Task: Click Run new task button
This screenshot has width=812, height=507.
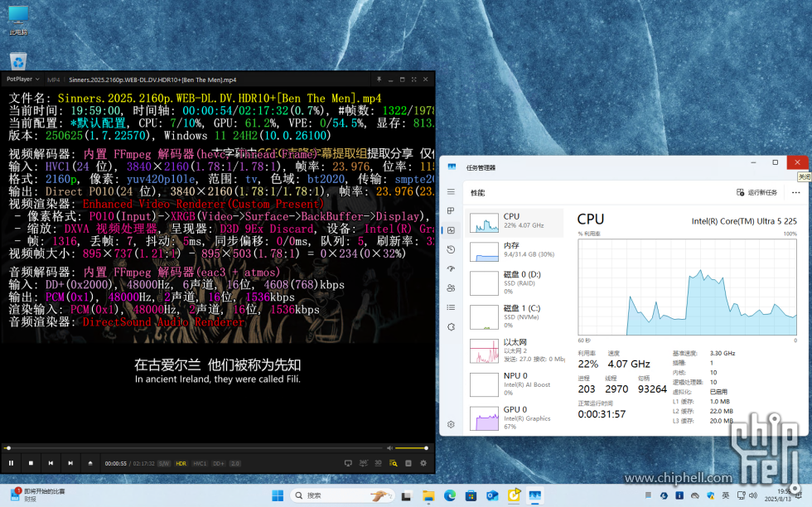Action: point(756,192)
